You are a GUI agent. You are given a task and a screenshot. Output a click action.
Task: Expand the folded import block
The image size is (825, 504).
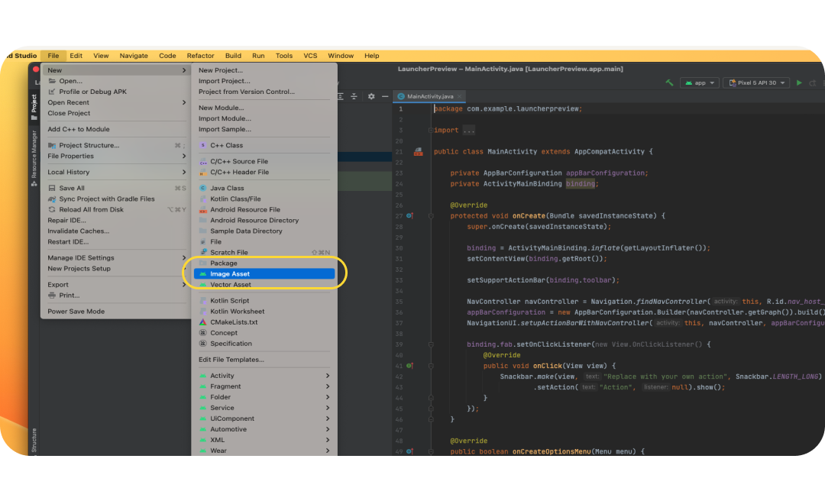[469, 131]
